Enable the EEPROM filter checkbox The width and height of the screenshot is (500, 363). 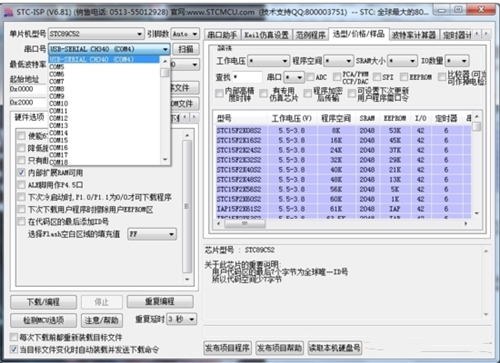pos(404,77)
